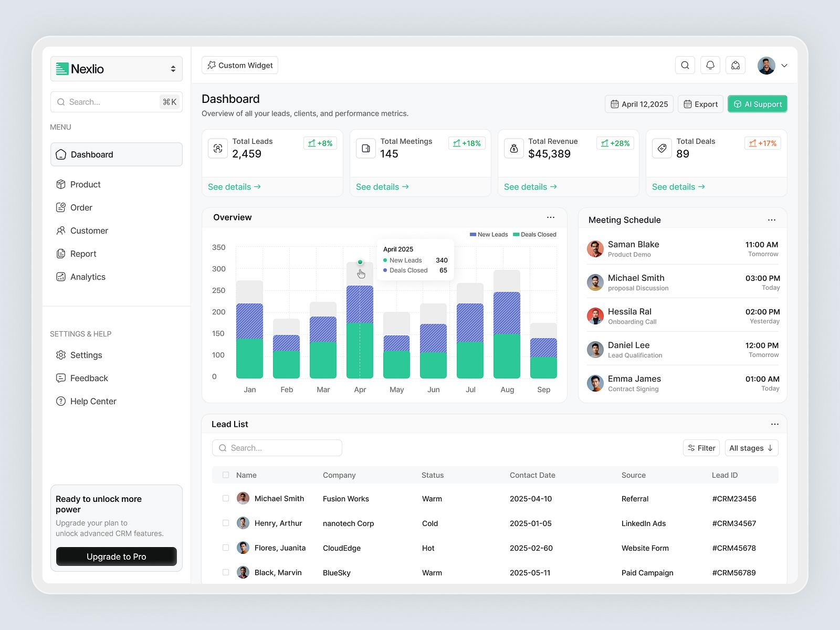840x630 pixels.
Task: Open the All stages dropdown
Action: 751,448
